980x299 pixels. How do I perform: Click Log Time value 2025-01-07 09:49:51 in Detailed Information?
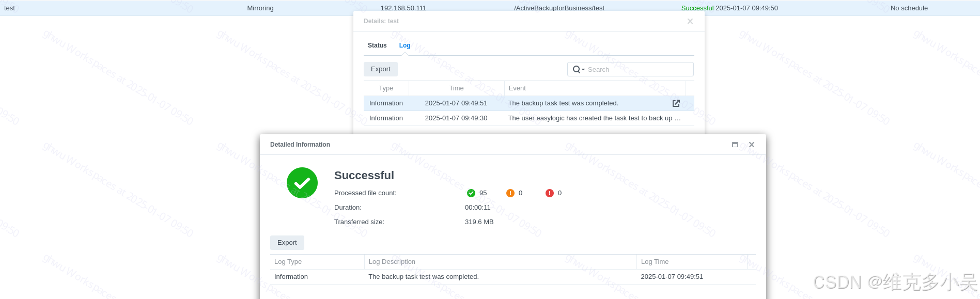click(672, 277)
